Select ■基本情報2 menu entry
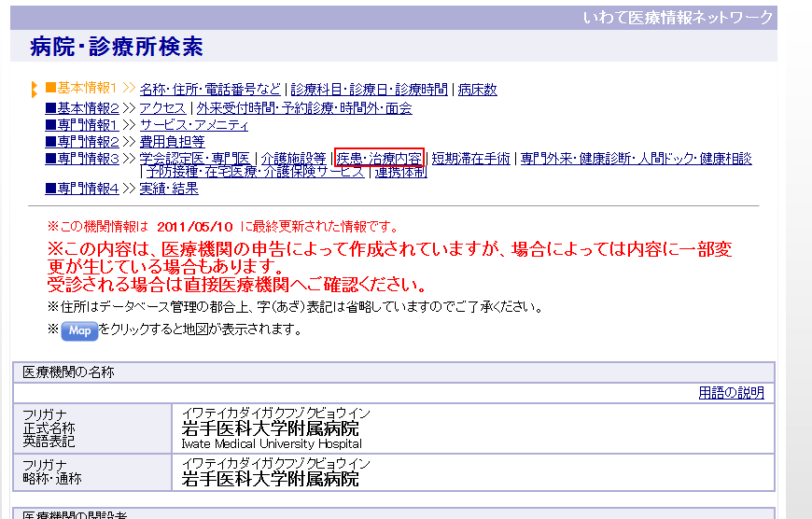The height and width of the screenshot is (519, 812). coord(82,107)
